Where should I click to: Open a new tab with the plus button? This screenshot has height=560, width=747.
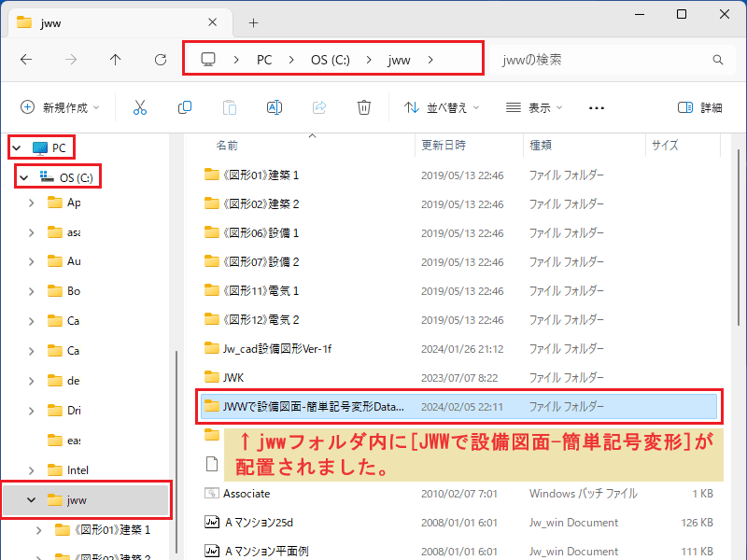click(252, 22)
